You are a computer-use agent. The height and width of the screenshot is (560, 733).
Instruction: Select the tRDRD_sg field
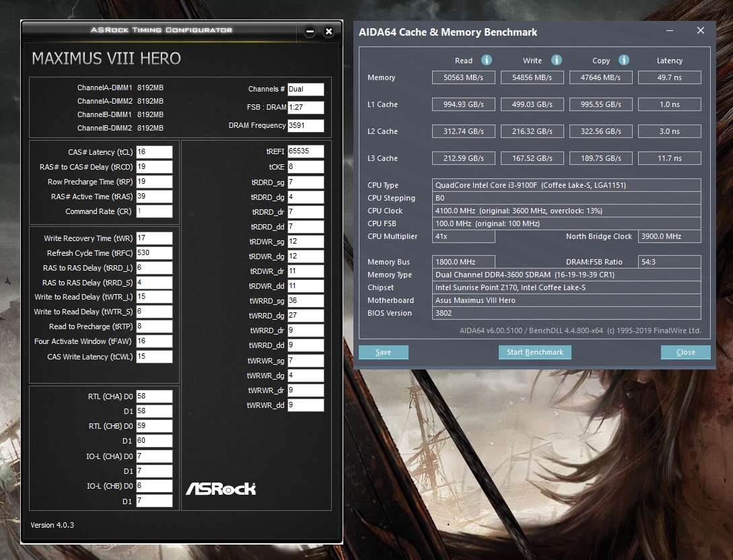click(306, 182)
